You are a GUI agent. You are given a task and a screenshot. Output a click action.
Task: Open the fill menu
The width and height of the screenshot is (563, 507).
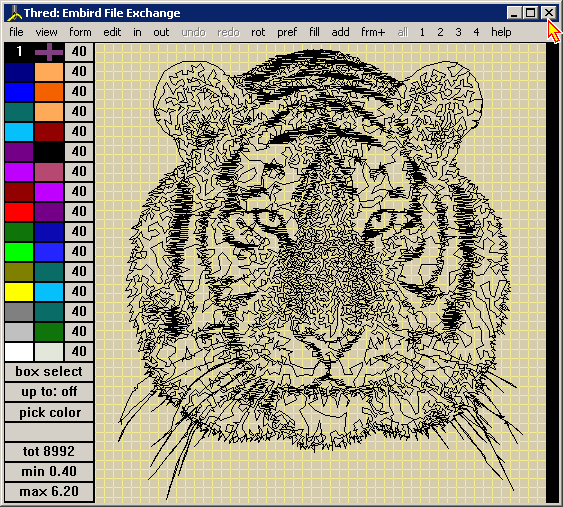pos(314,32)
